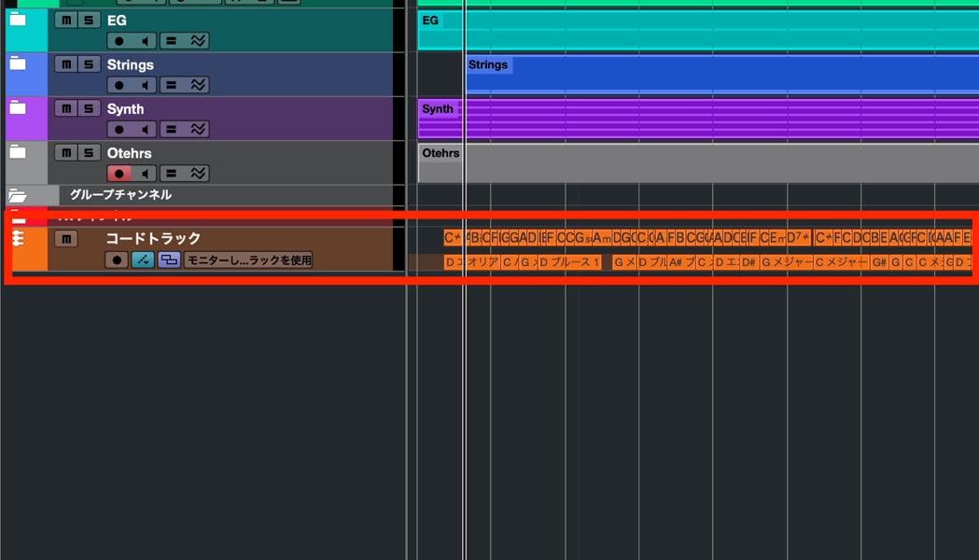
Task: Click the EG track folder icon
Action: [18, 20]
